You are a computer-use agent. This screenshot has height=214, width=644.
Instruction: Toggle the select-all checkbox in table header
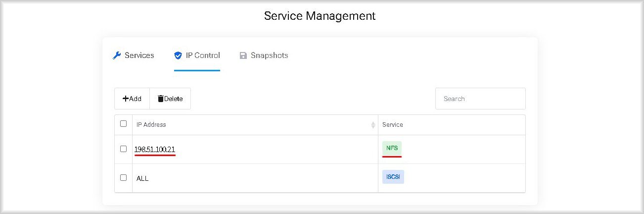(x=123, y=124)
